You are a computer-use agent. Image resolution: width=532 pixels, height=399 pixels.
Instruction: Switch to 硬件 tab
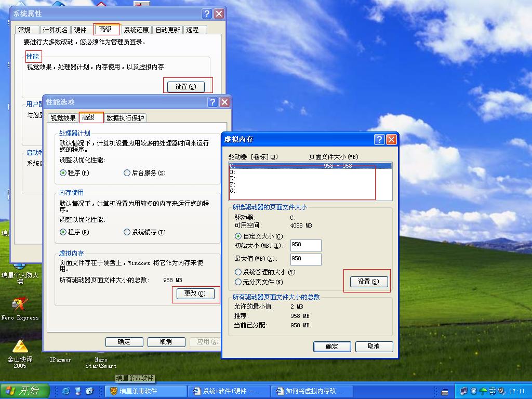[81, 30]
